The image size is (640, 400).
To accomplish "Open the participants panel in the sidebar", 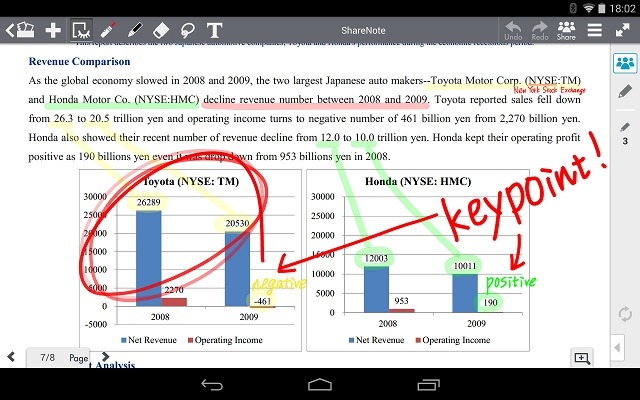I will click(625, 63).
